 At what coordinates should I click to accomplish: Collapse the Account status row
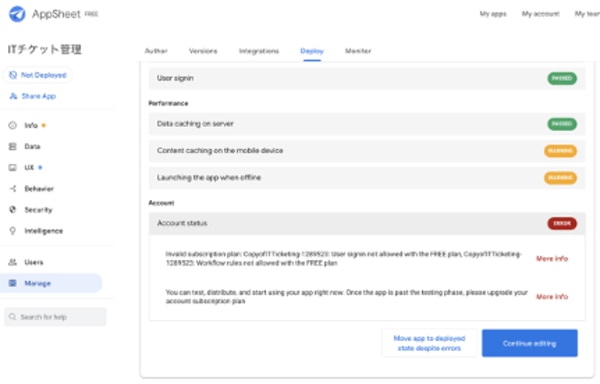pos(367,223)
